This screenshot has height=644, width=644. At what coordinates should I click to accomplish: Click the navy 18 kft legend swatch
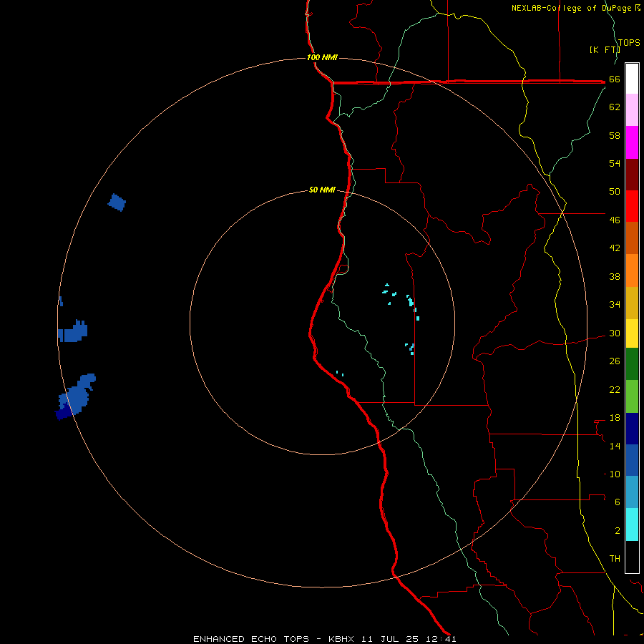(632, 429)
